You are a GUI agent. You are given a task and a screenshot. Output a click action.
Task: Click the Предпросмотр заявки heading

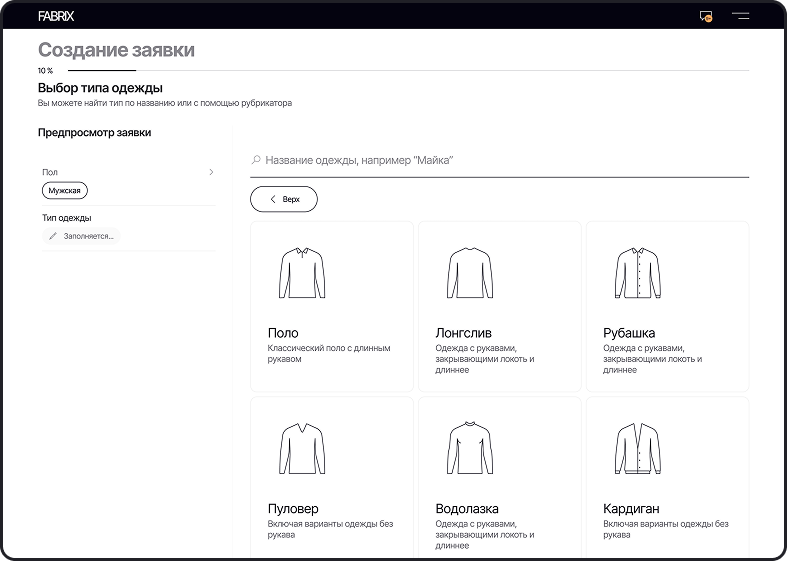[x=94, y=132]
